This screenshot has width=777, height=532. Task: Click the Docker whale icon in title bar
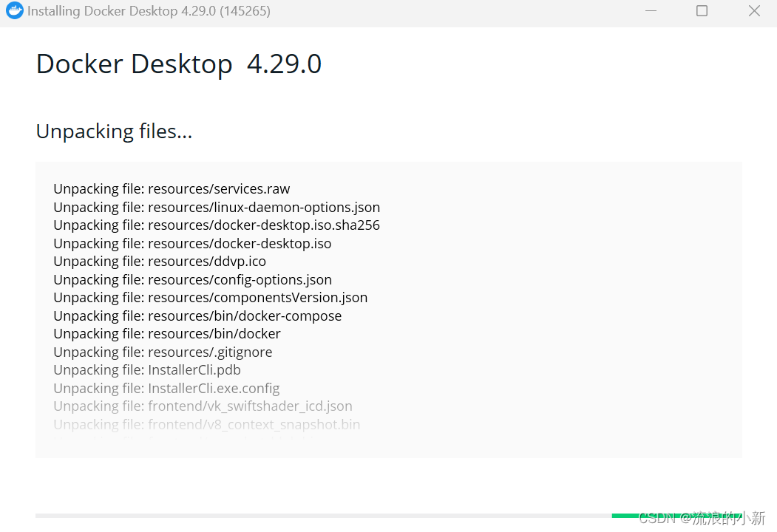14,11
